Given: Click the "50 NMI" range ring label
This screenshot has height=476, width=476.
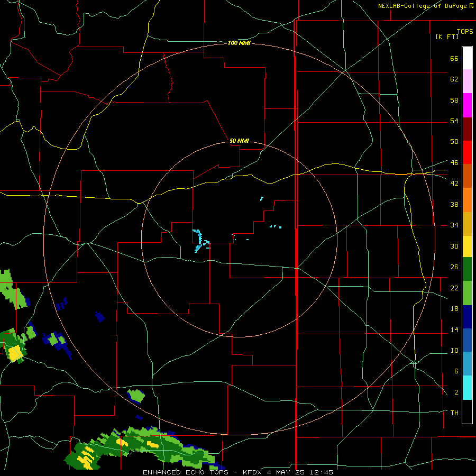Looking at the screenshot, I should [x=239, y=141].
